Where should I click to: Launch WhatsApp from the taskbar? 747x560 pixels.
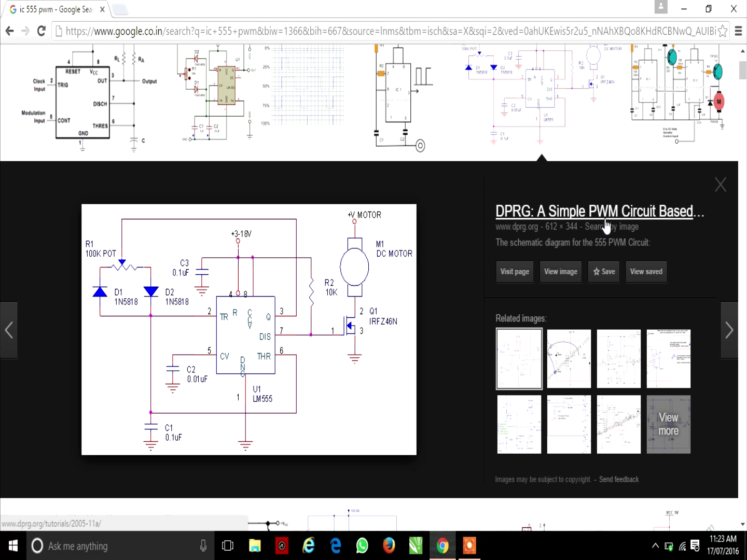(362, 545)
